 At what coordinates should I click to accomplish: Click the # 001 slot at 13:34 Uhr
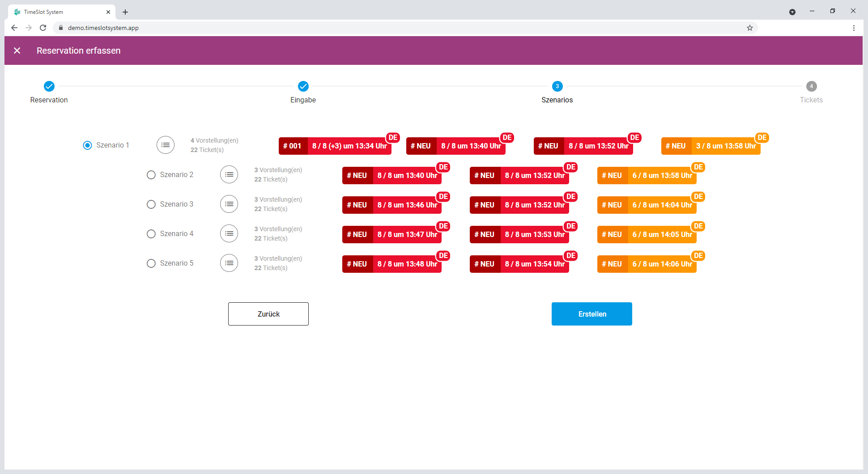point(335,146)
